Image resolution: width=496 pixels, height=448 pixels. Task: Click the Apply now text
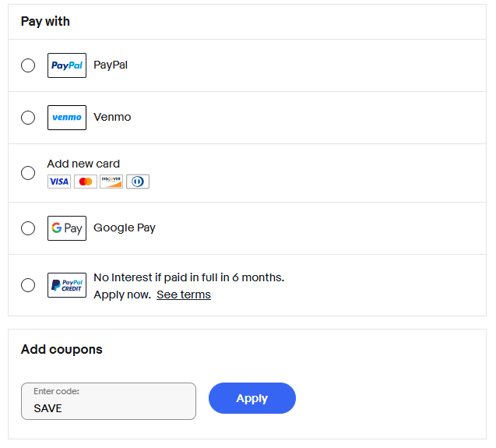(122, 295)
